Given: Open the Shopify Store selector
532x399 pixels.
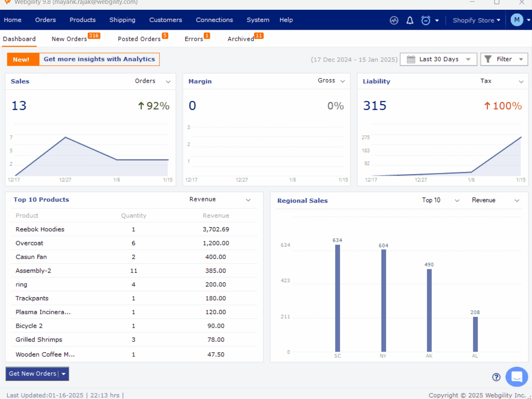Looking at the screenshot, I should coord(476,20).
